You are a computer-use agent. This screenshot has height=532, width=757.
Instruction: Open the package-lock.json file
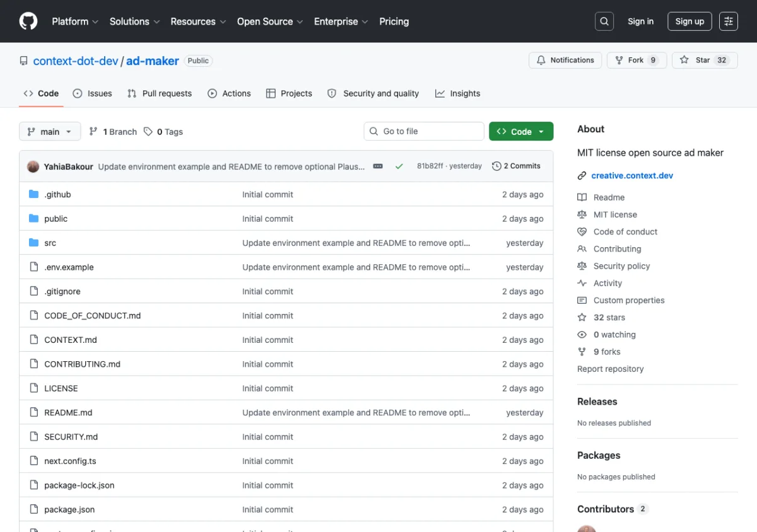(79, 485)
